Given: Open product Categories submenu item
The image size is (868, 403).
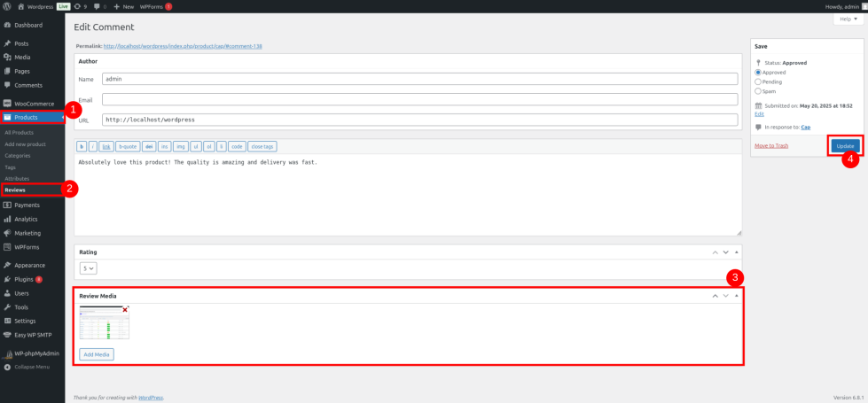Looking at the screenshot, I should click(17, 155).
